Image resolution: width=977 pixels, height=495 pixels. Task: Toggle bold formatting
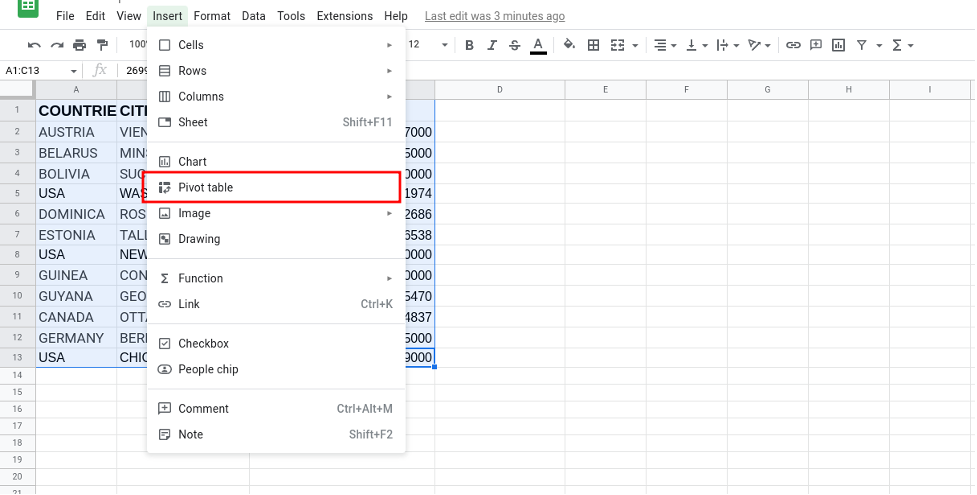pos(469,45)
